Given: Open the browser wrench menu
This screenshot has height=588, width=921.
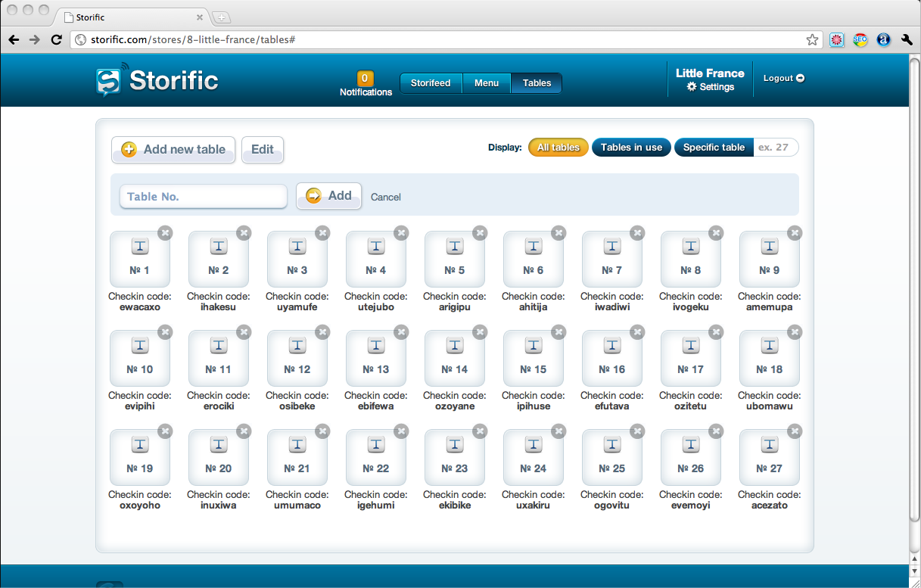Looking at the screenshot, I should coord(907,39).
